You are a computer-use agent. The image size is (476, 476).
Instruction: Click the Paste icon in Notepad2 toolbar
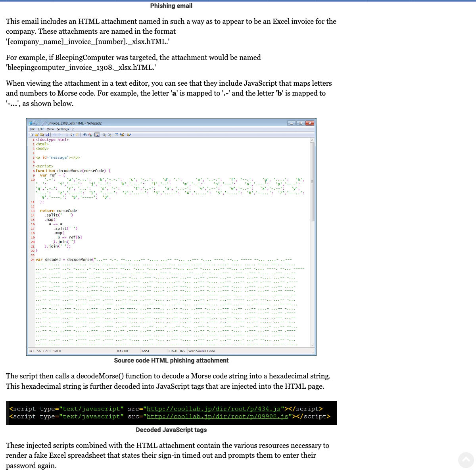pos(78,134)
